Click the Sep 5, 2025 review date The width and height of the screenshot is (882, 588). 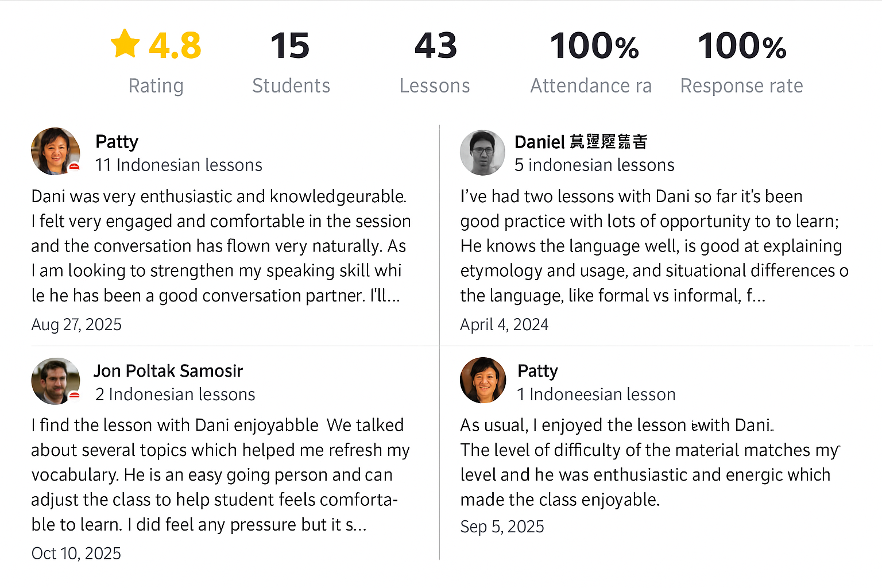(x=502, y=527)
